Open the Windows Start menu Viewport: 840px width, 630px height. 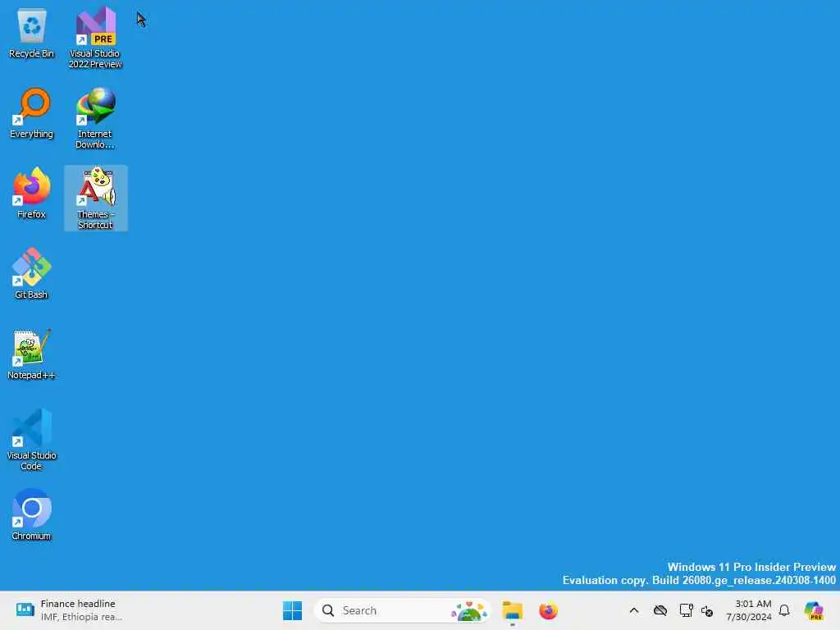(293, 610)
